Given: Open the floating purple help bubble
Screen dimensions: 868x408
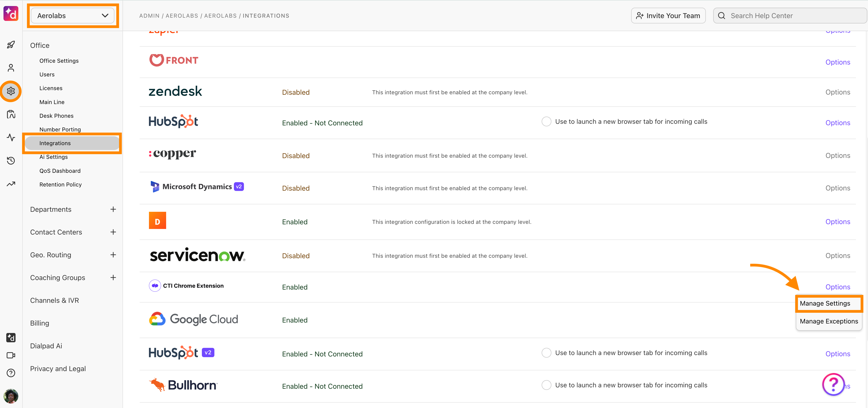Looking at the screenshot, I should tap(833, 384).
